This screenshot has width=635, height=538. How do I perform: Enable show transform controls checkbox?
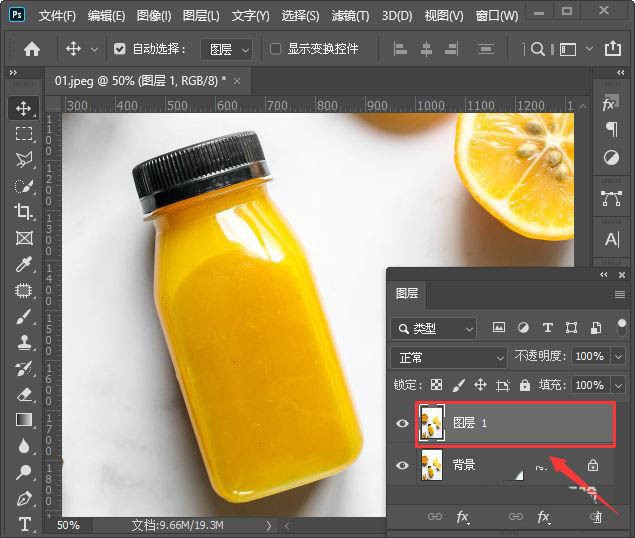click(x=275, y=49)
